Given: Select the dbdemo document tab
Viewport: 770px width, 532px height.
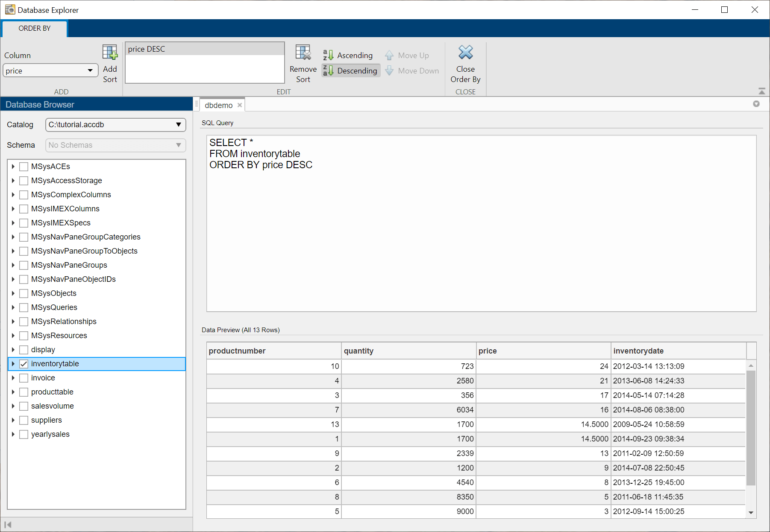Looking at the screenshot, I should click(218, 105).
